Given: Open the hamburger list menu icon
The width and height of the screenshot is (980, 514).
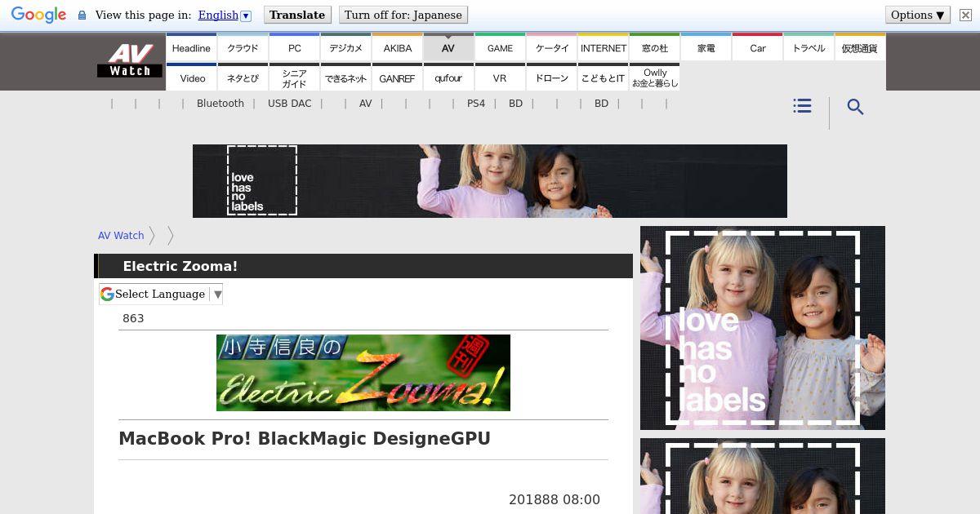Looking at the screenshot, I should tap(802, 106).
